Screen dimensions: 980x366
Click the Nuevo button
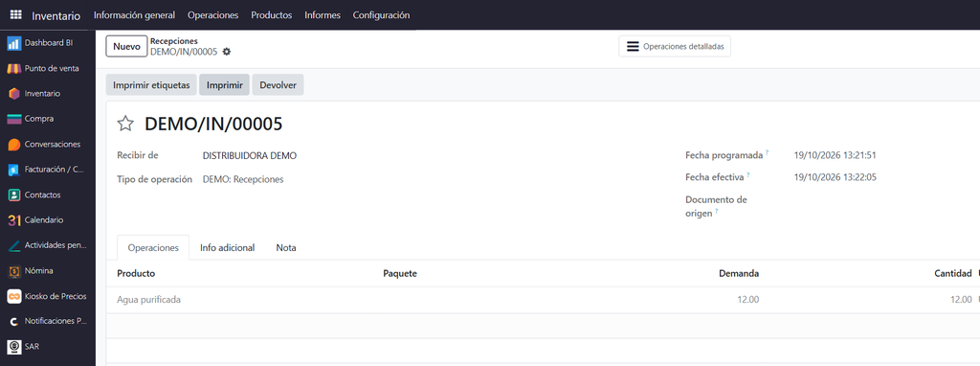(x=127, y=46)
